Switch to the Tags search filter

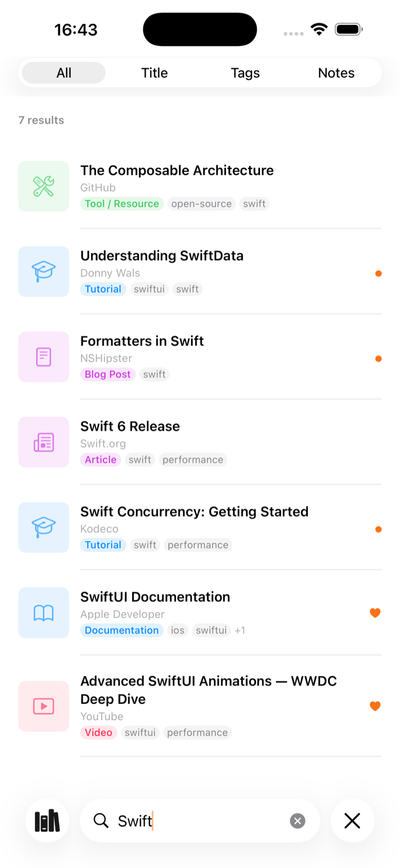245,73
